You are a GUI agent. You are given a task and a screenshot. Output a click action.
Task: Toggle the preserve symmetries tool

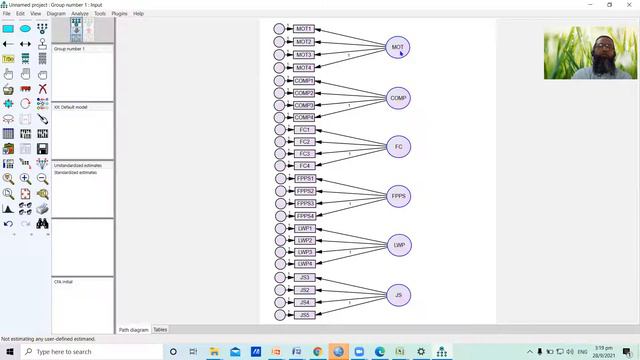pyautogui.click(x=42, y=164)
